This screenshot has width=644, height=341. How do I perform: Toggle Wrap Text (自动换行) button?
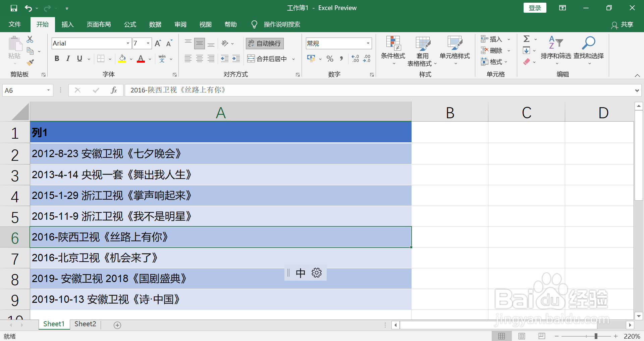click(x=265, y=43)
